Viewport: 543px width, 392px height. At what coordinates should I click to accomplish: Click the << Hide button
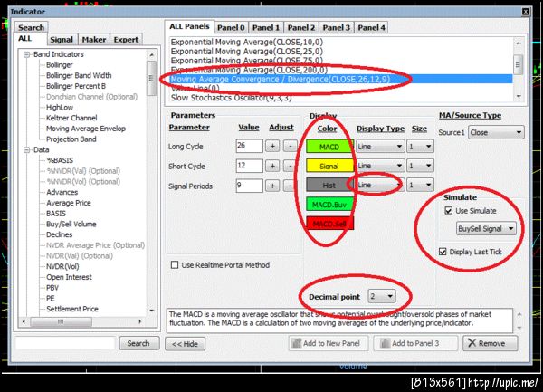pyautogui.click(x=185, y=344)
